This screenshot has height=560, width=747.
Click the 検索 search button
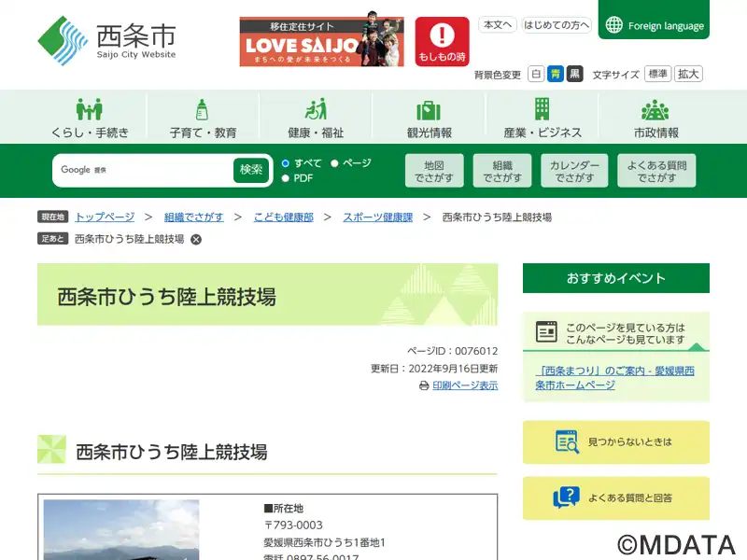(x=251, y=170)
